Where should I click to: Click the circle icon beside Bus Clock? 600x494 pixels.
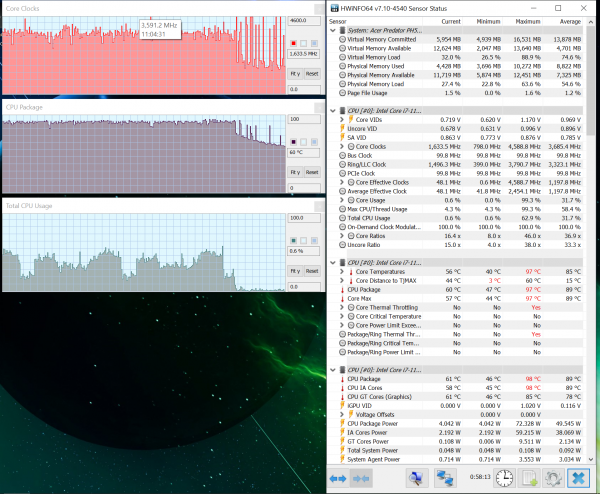click(342, 155)
